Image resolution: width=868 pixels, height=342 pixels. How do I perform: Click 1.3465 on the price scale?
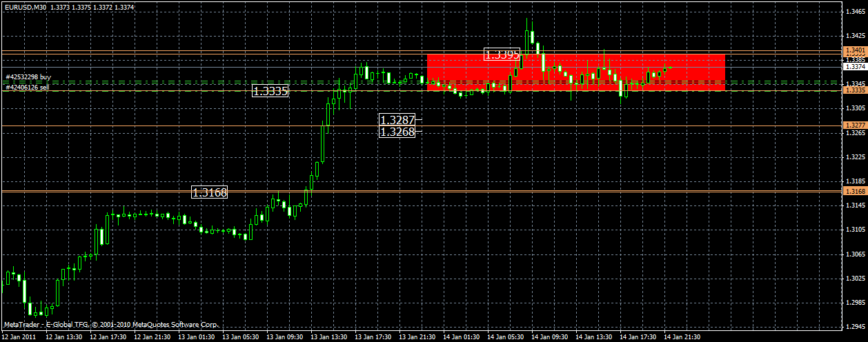coord(856,12)
